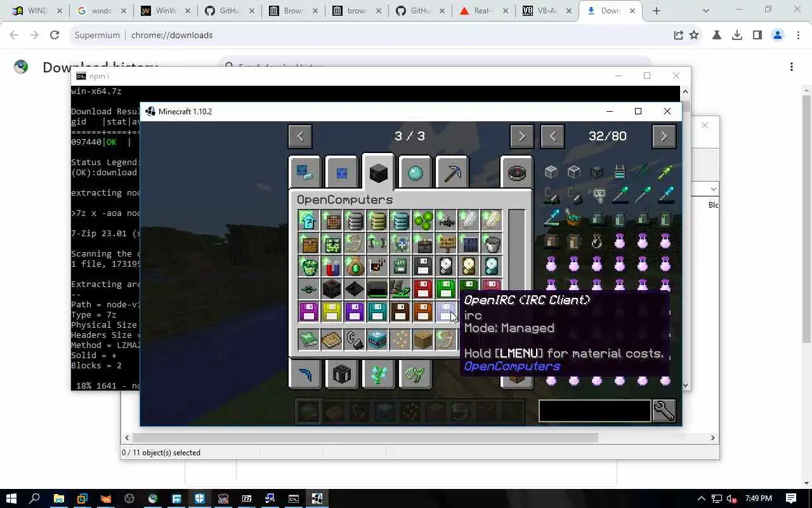Viewport: 812px width, 508px height.
Task: Bookmark this page with the star icon
Action: [x=694, y=35]
